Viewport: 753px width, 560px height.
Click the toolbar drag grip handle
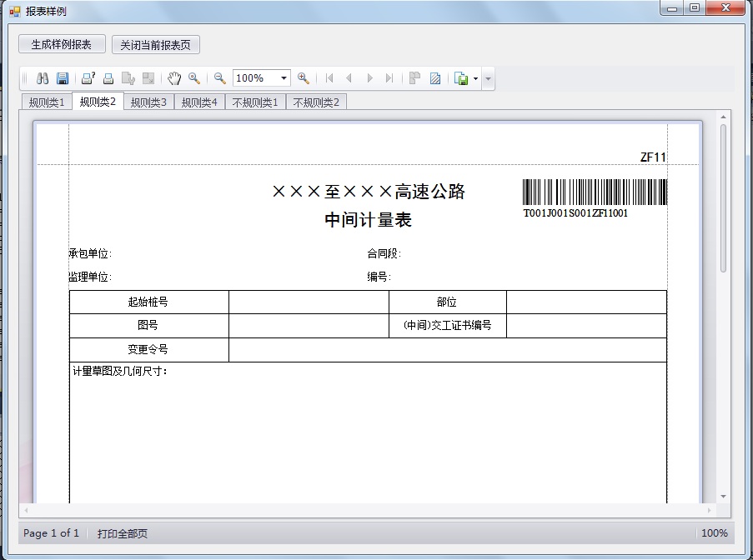(x=25, y=78)
